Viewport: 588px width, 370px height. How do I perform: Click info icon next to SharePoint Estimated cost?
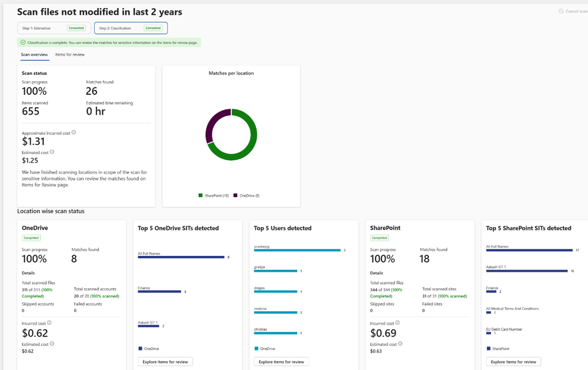(x=400, y=344)
